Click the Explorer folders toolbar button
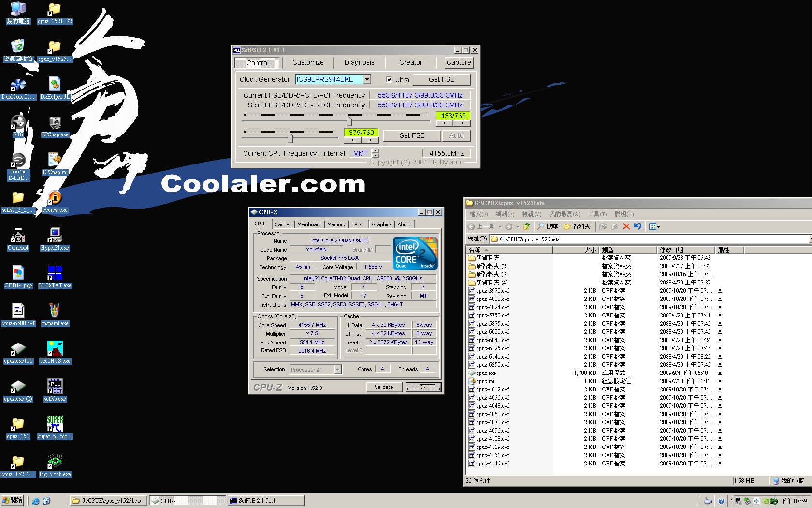 pos(577,226)
